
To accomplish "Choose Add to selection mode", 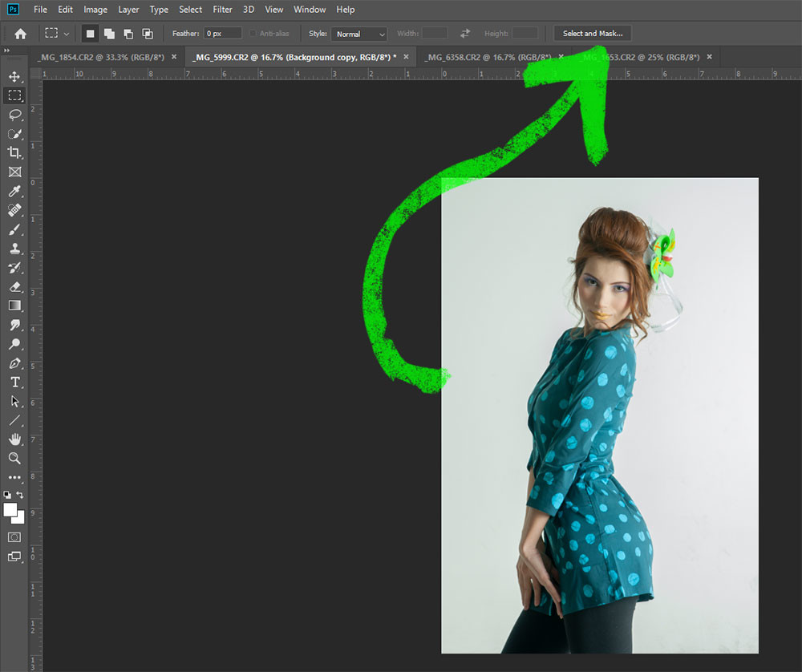I will (x=108, y=34).
